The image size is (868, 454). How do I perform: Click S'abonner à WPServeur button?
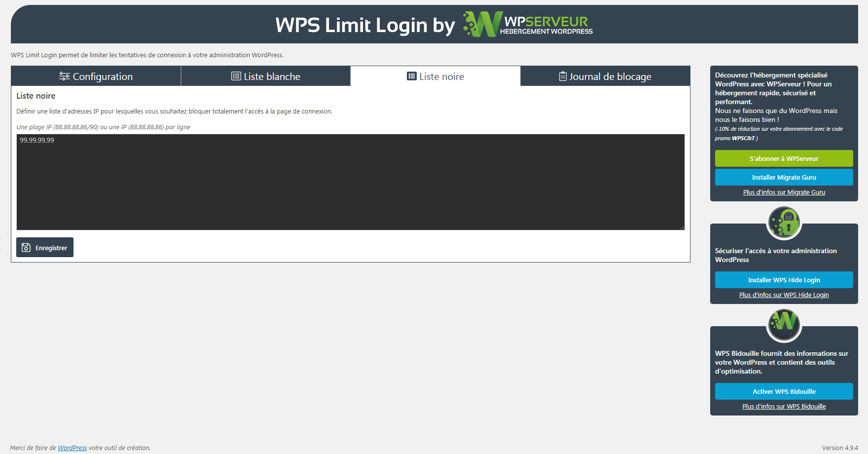point(784,158)
